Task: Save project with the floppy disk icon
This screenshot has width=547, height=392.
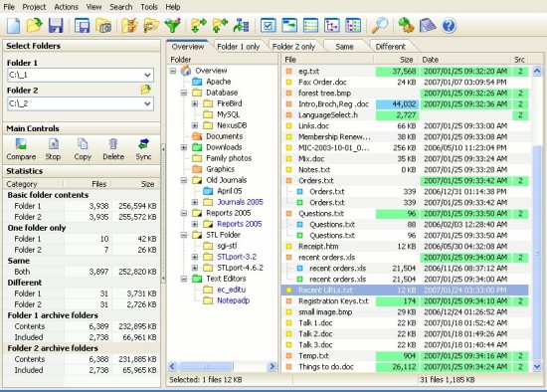Action: click(56, 26)
